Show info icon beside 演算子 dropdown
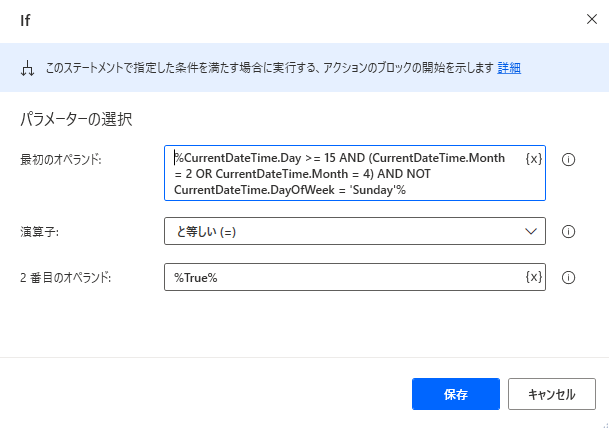The height and width of the screenshot is (428, 609). tap(568, 231)
